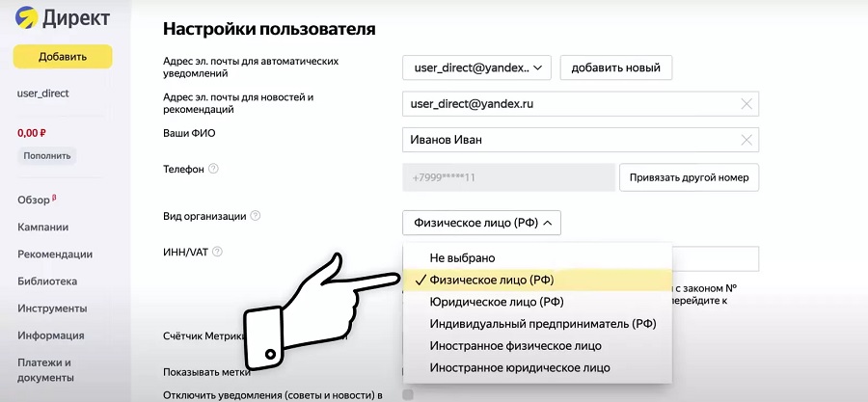Collapse the Физическое лицо (РФ) dropdown

pos(481,223)
